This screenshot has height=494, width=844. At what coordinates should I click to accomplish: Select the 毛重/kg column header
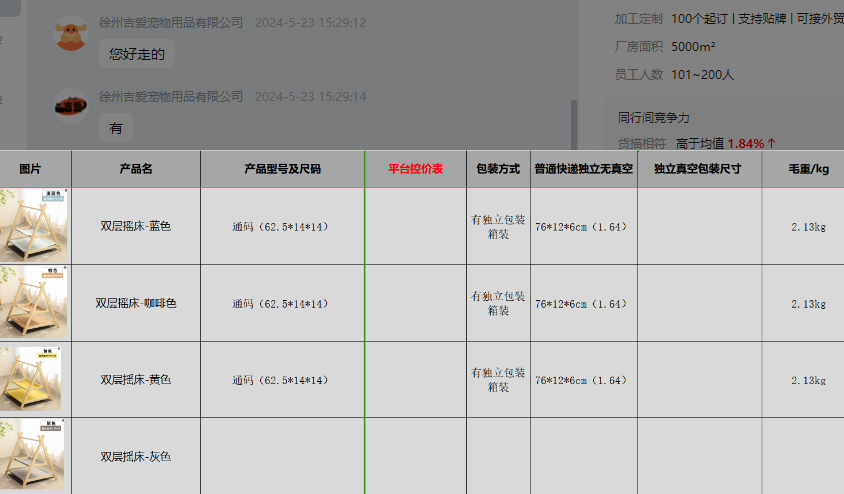tap(804, 169)
